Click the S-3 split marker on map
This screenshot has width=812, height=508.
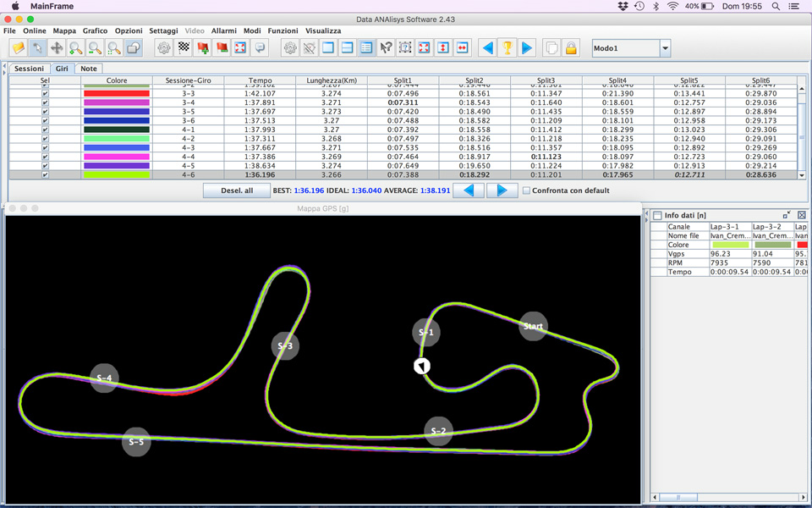pos(285,345)
